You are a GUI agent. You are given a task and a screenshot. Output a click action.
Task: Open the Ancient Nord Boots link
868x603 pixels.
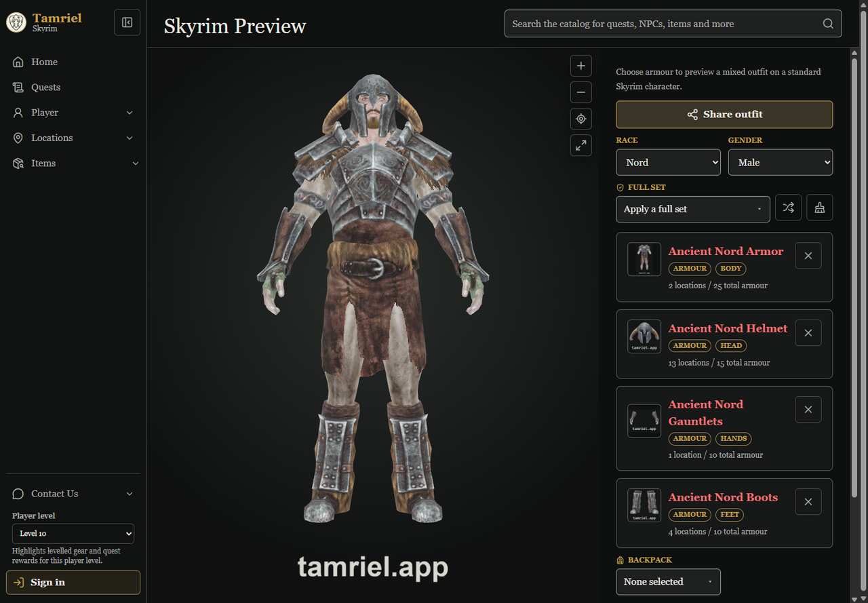(723, 497)
